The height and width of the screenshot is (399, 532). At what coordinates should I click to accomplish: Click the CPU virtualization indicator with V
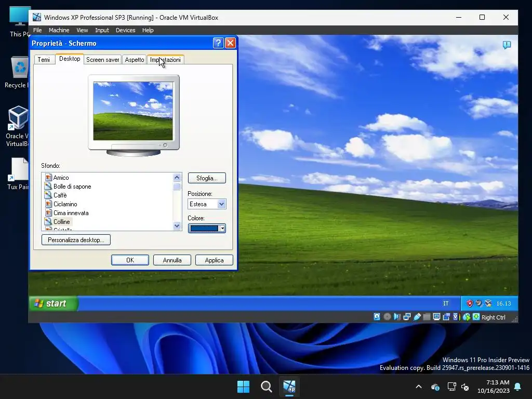click(456, 317)
